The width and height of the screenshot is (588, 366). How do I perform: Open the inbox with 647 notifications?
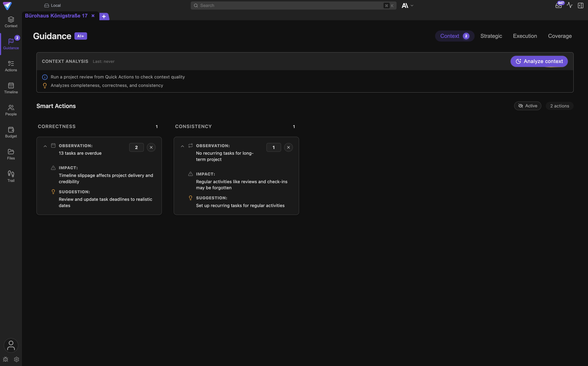click(x=559, y=5)
